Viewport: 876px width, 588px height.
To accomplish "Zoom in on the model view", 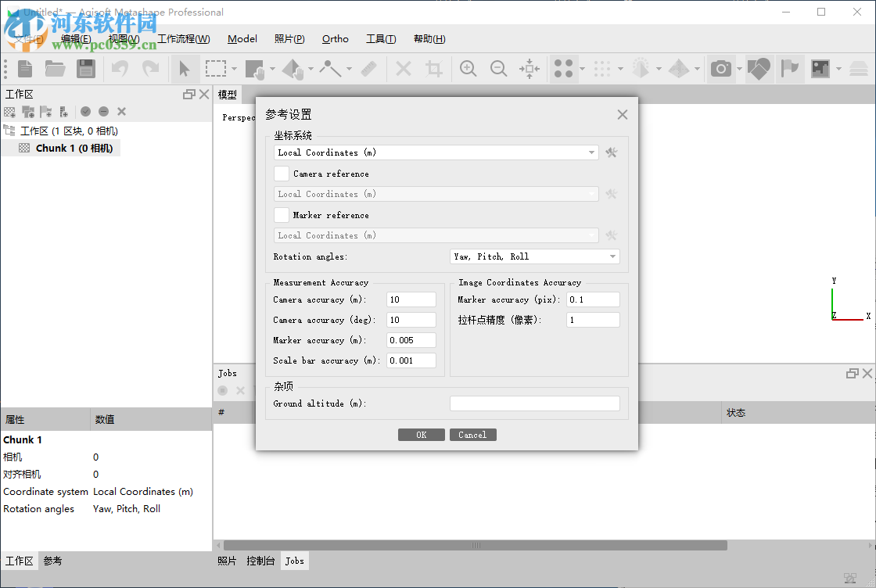I will 468,69.
